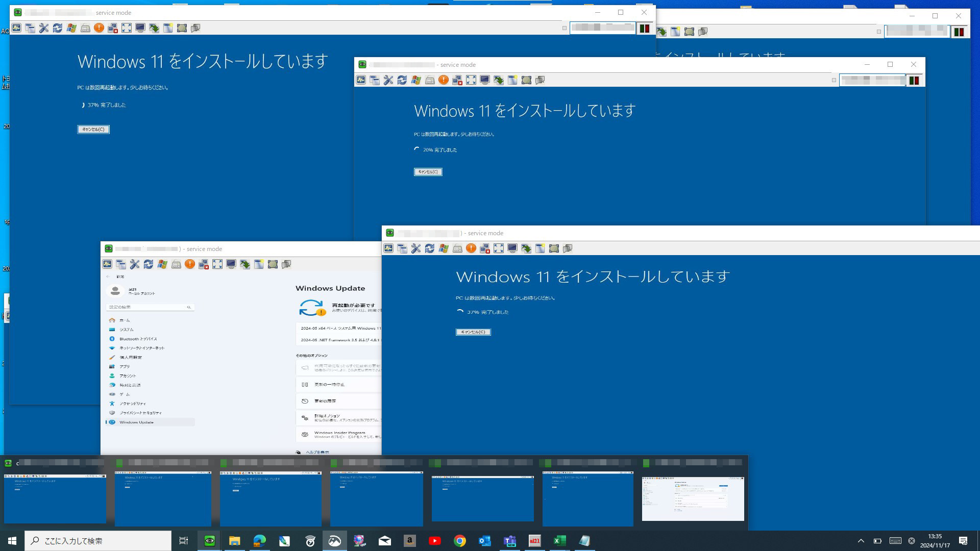Click taskbar search box ここに入力して検索
Screen dimensions: 980x551
[x=98, y=541]
